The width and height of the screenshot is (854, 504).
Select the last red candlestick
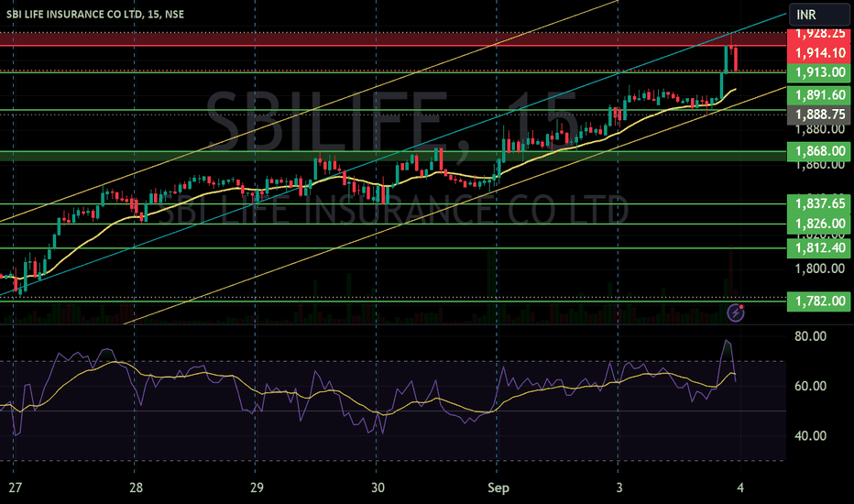pyautogui.click(x=736, y=59)
